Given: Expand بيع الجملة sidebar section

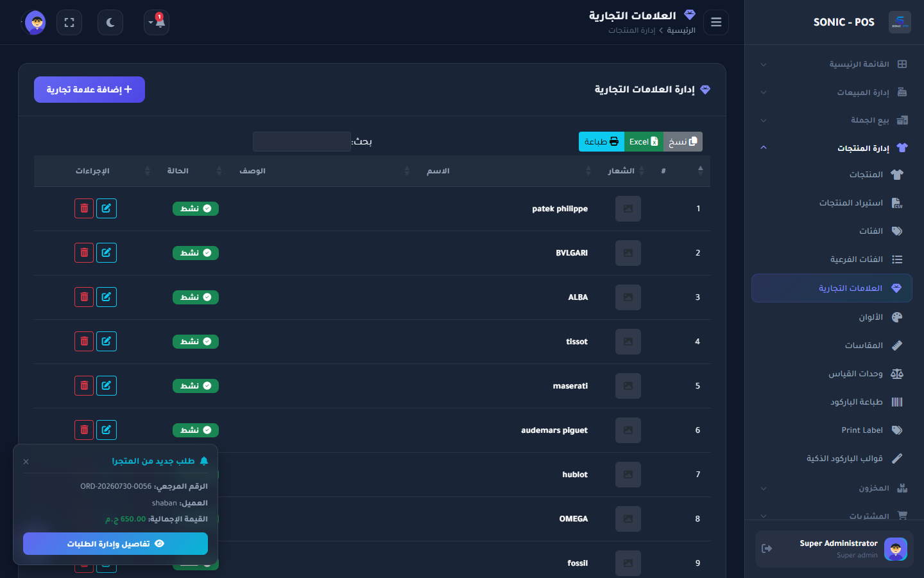Looking at the screenshot, I should (834, 120).
